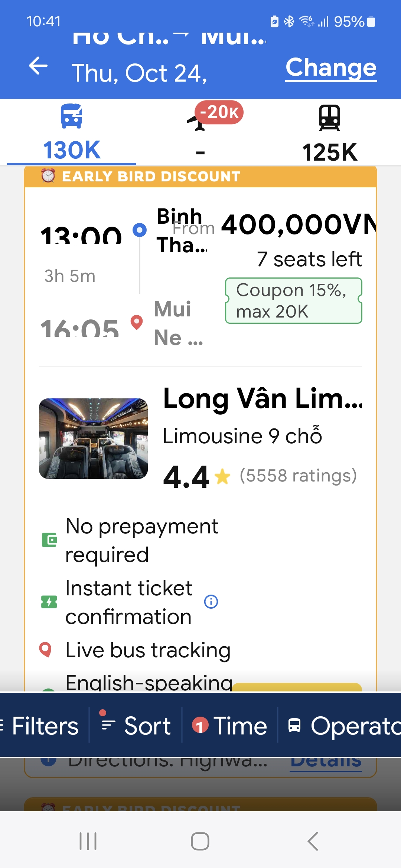This screenshot has width=401, height=868.
Task: Tap the Coupon 15% max 20K badge
Action: click(293, 301)
